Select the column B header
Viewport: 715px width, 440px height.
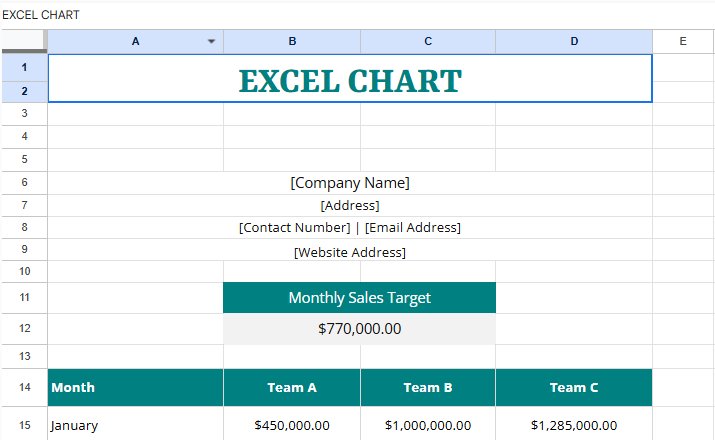point(292,42)
